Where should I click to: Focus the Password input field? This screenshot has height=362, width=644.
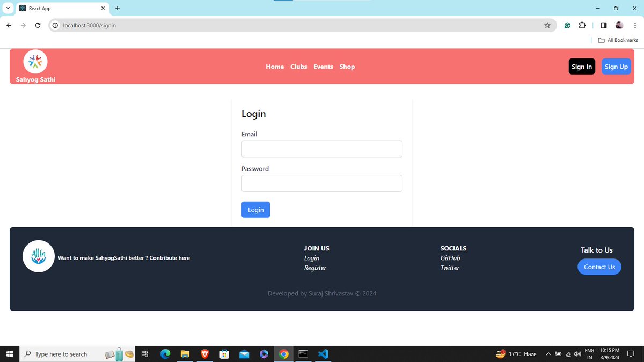point(322,183)
